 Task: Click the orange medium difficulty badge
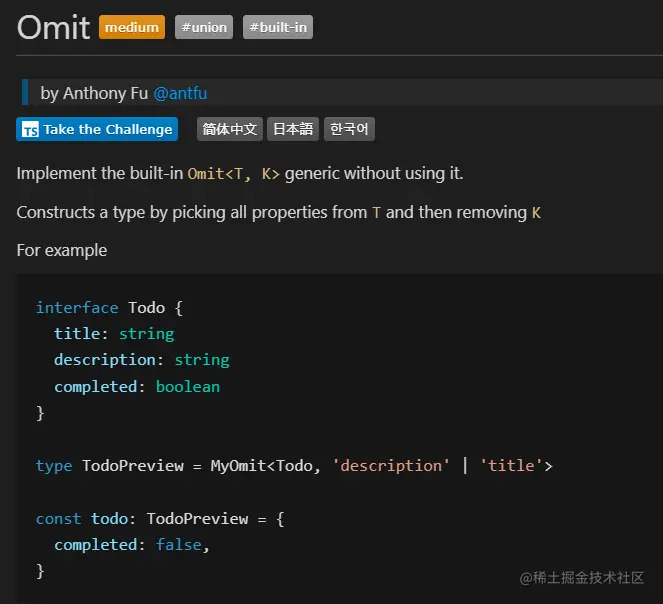(x=132, y=27)
